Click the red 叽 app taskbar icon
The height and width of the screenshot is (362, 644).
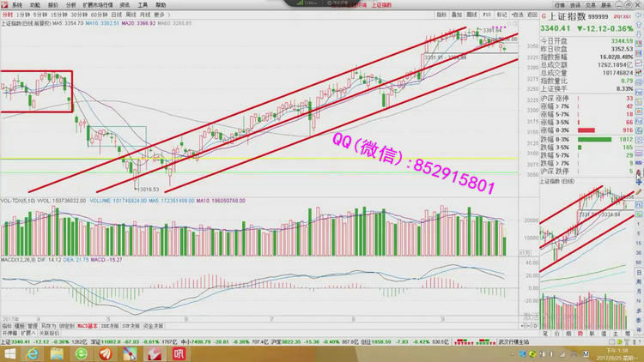click(x=179, y=352)
